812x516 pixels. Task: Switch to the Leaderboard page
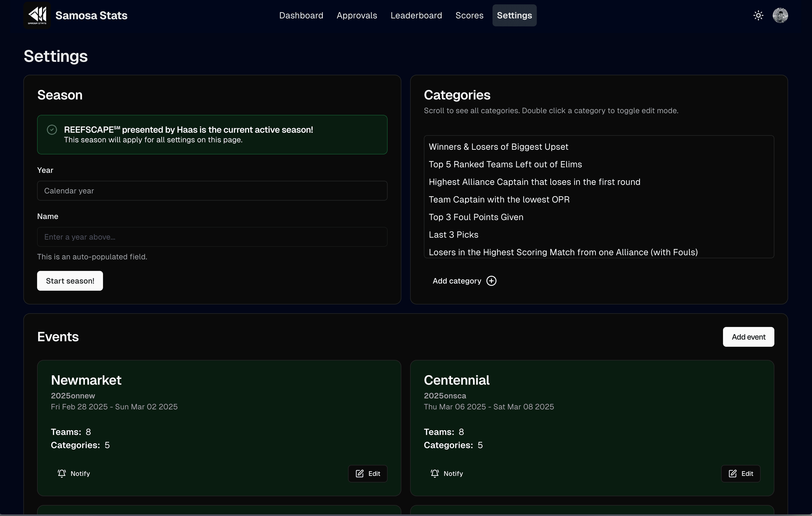(x=416, y=15)
